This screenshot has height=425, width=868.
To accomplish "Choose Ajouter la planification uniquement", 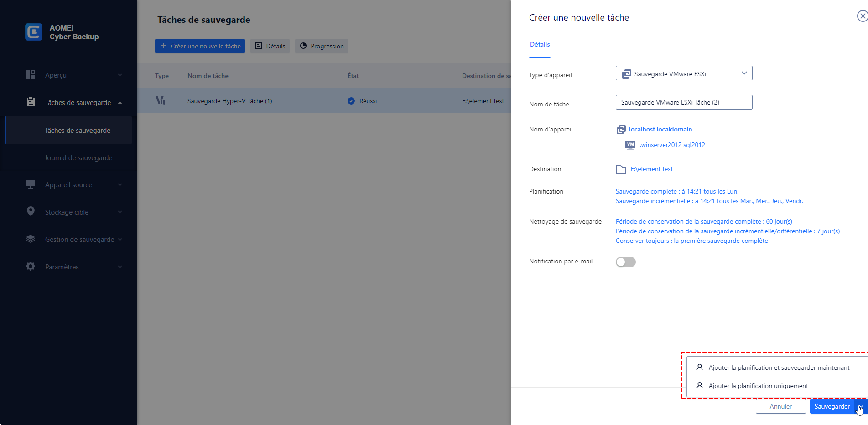I will [758, 386].
